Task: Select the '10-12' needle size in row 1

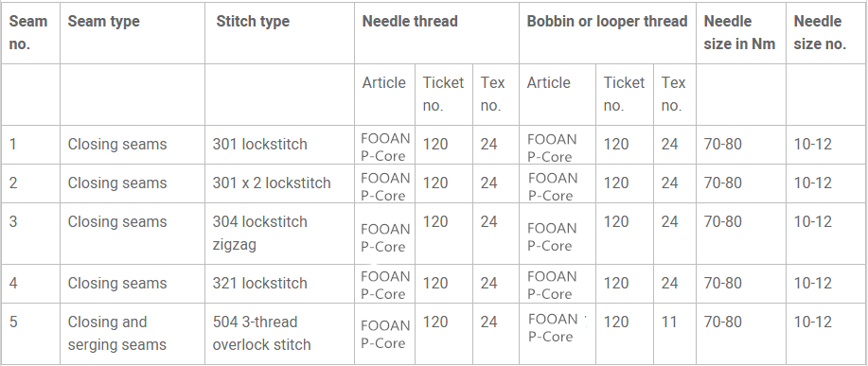Action: (813, 145)
